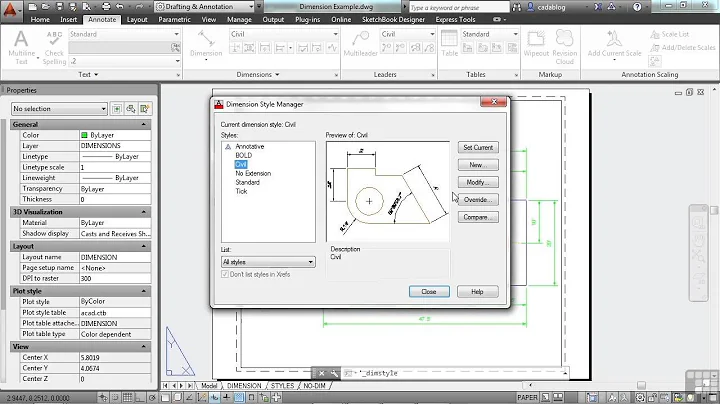Select the No Extension dimension style
The height and width of the screenshot is (404, 720).
(253, 173)
